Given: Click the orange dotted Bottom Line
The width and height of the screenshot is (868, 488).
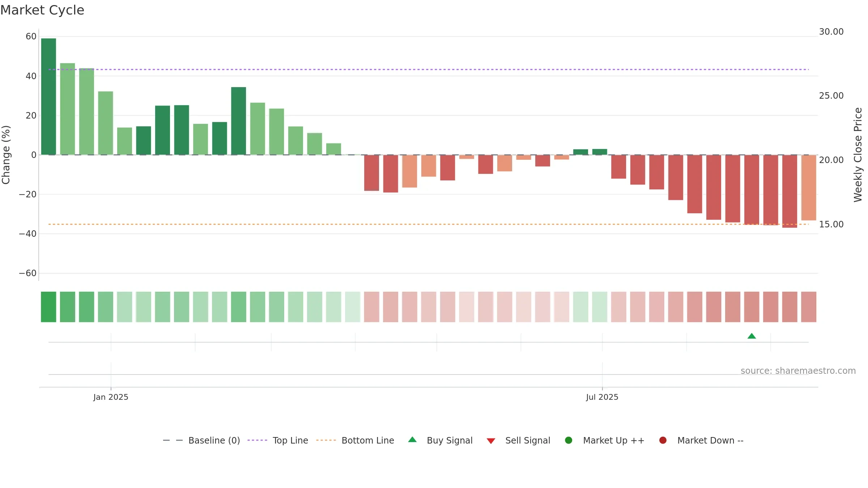Looking at the screenshot, I should (429, 224).
